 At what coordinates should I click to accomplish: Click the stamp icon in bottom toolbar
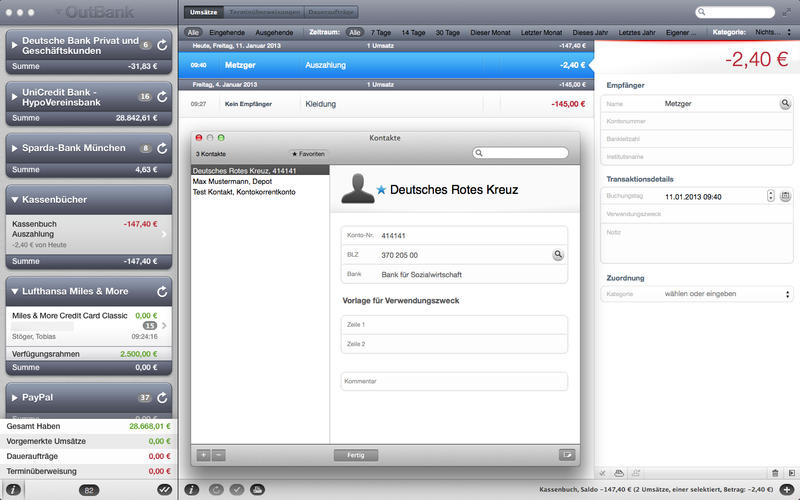(257, 490)
